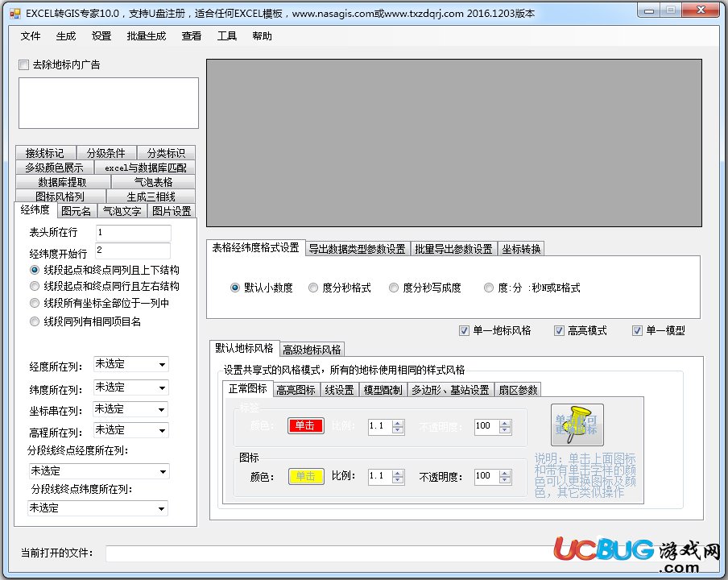Toggle 高亮模式 checkbox
The height and width of the screenshot is (580, 728).
coord(559,330)
